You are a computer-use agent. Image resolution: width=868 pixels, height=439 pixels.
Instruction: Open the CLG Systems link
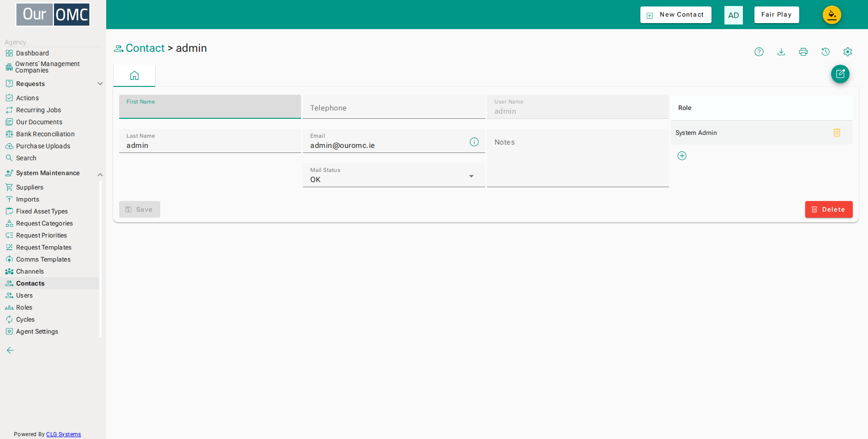tap(64, 434)
